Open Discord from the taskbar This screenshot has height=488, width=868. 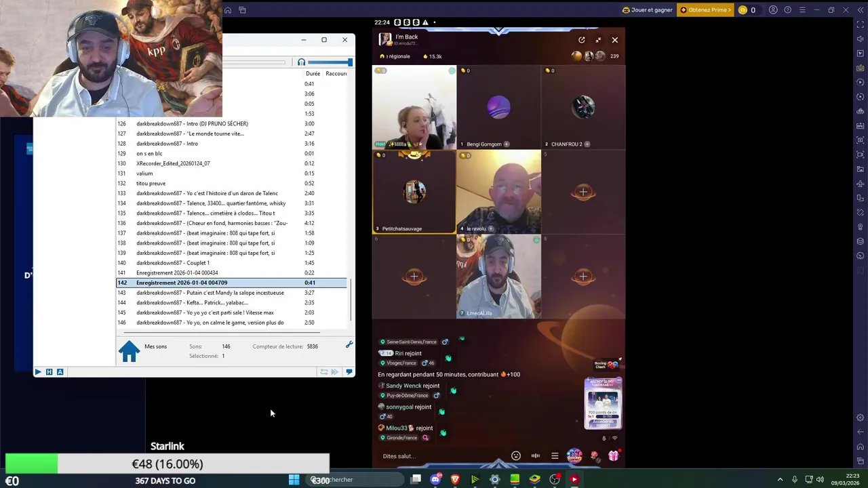coord(436,479)
